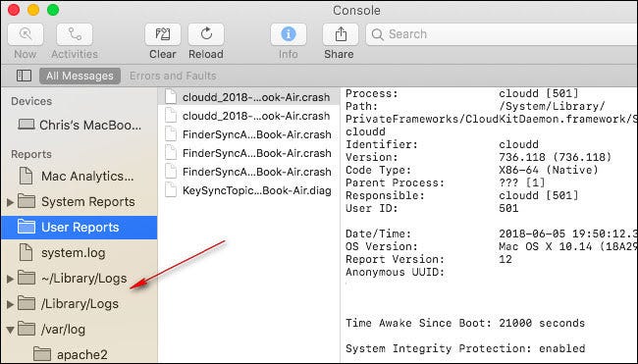The height and width of the screenshot is (364, 638).
Task: Select the User Reports folder
Action: 80,228
